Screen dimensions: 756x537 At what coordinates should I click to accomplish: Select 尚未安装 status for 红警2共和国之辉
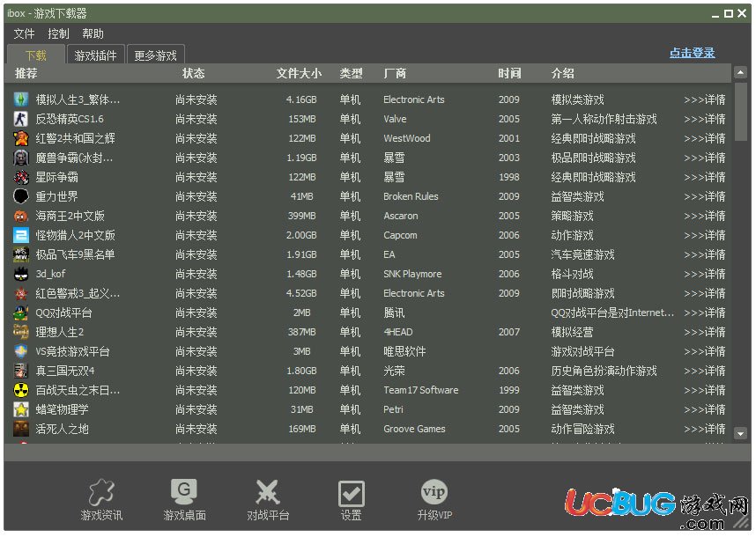point(196,138)
